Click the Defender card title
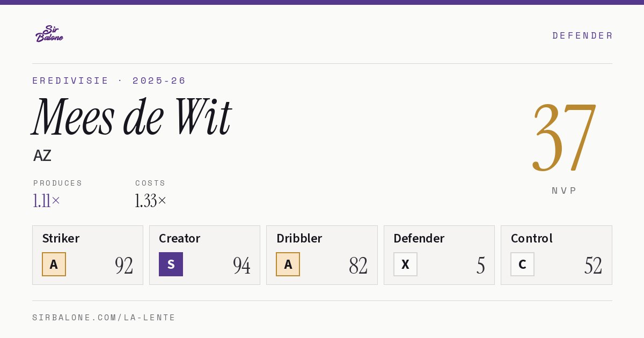This screenshot has width=644, height=338. [x=419, y=238]
